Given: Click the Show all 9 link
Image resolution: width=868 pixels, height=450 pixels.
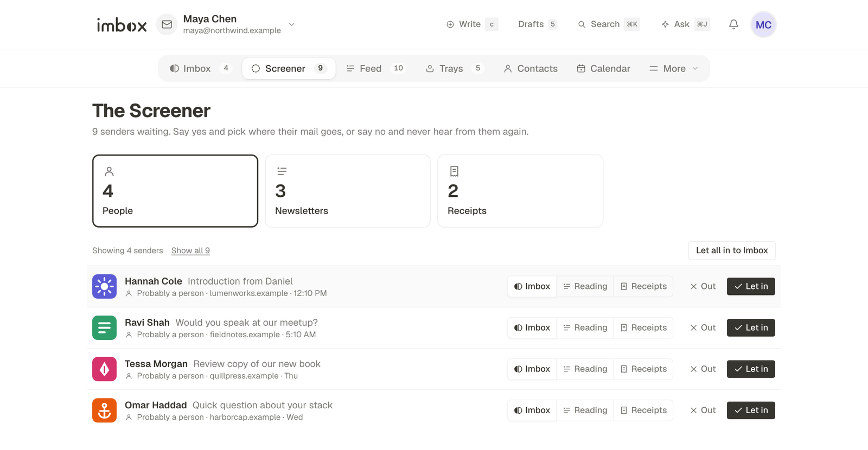Looking at the screenshot, I should 190,250.
